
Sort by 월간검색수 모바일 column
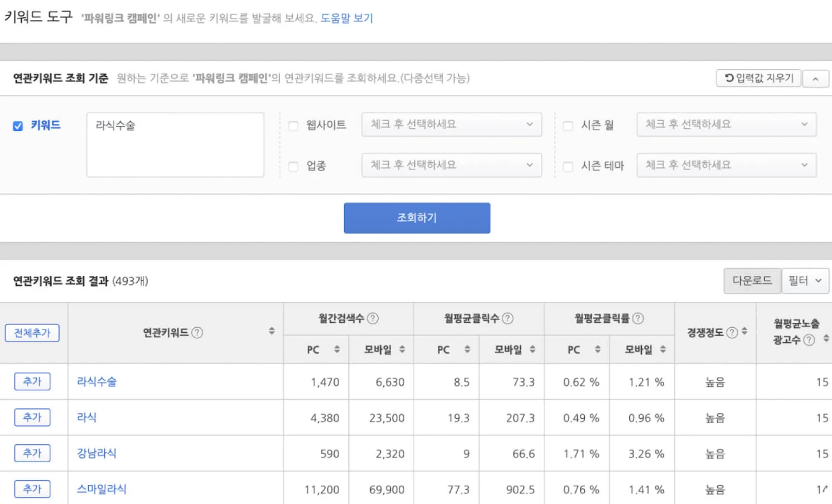tap(402, 350)
